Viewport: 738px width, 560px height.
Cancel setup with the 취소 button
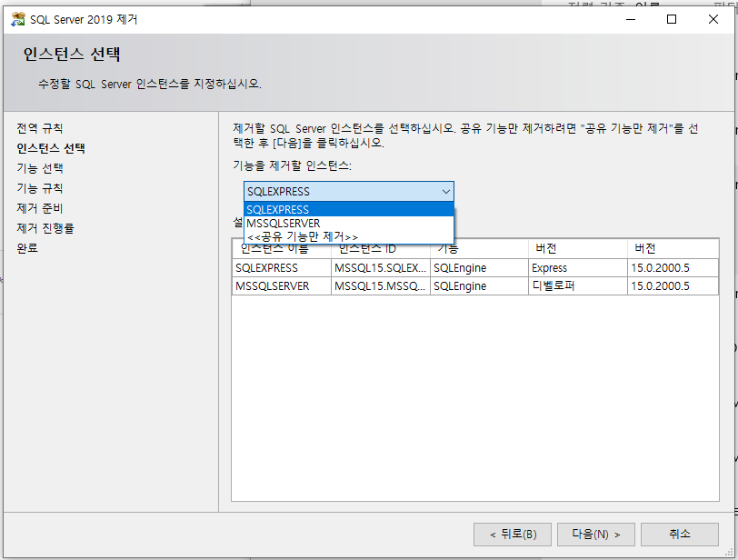[x=680, y=535]
